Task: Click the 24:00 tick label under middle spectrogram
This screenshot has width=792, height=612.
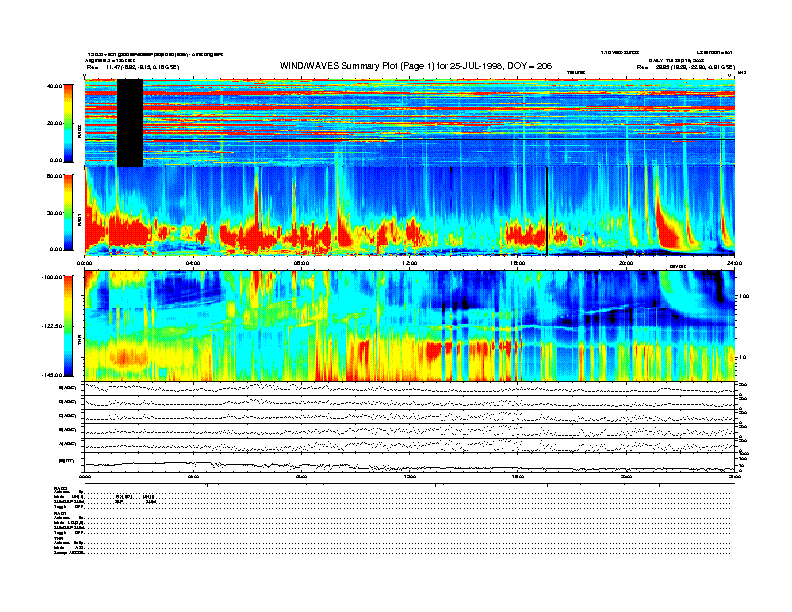Action: 734,263
